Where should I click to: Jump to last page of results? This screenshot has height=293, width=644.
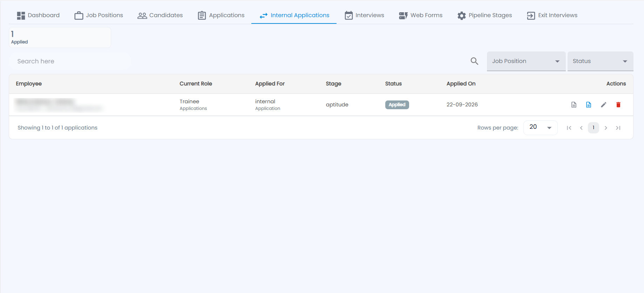(618, 128)
